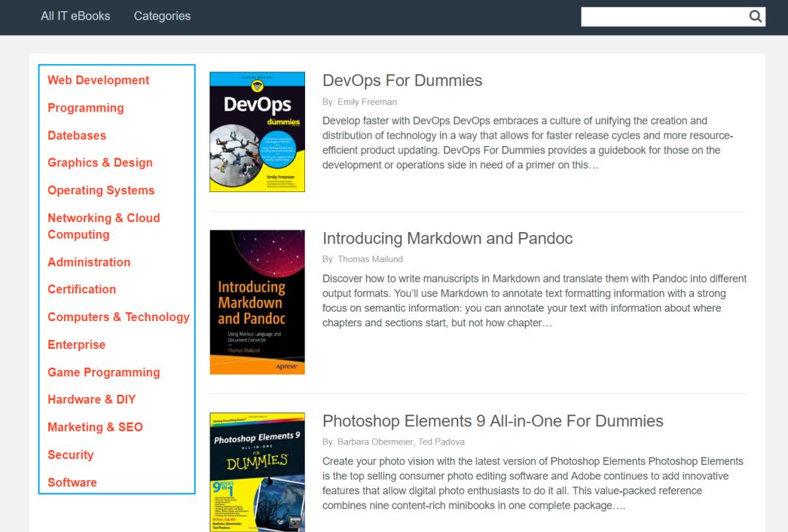This screenshot has height=532, width=788.
Task: Click the Markdown description starting "Discover how"
Action: point(535,301)
